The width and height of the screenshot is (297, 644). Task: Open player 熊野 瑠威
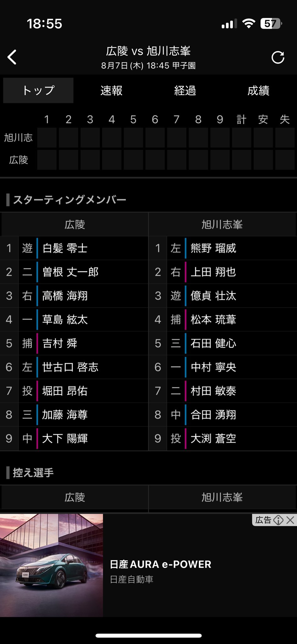pyautogui.click(x=213, y=248)
